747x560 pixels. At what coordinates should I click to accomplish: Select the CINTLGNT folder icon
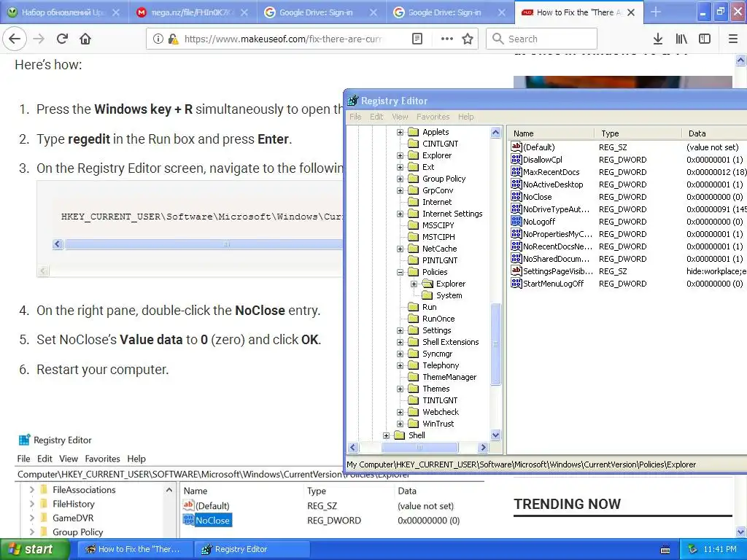(x=414, y=144)
